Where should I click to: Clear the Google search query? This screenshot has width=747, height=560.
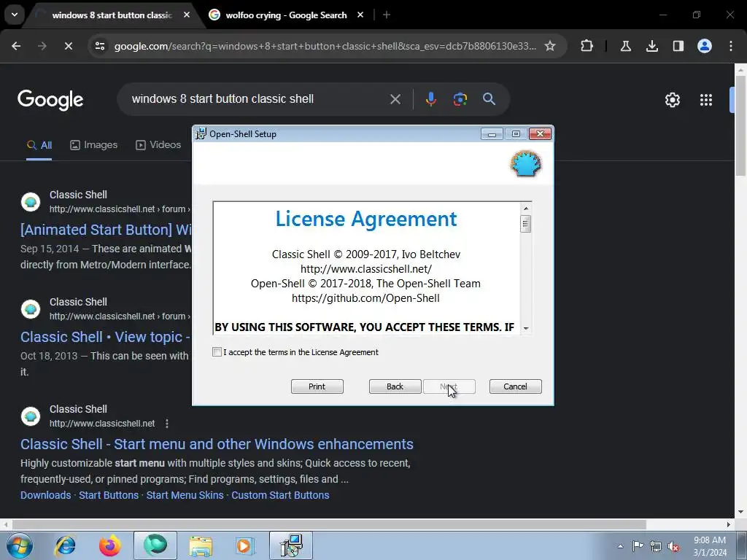[x=395, y=99]
